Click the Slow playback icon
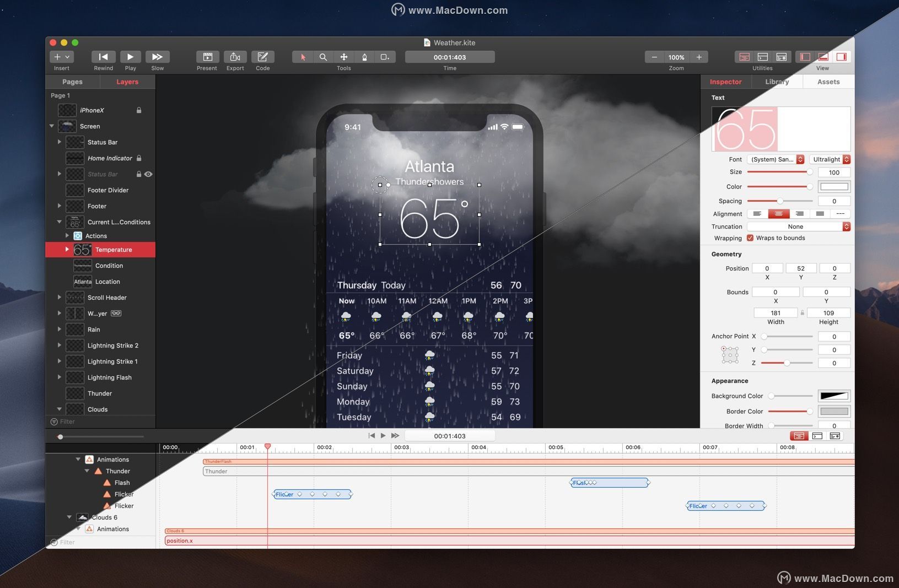The image size is (899, 588). click(157, 57)
